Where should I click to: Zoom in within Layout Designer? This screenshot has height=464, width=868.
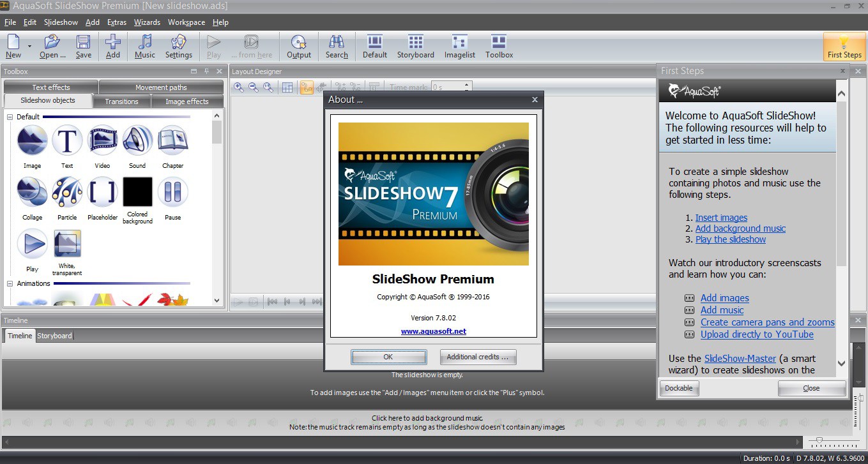tap(239, 87)
